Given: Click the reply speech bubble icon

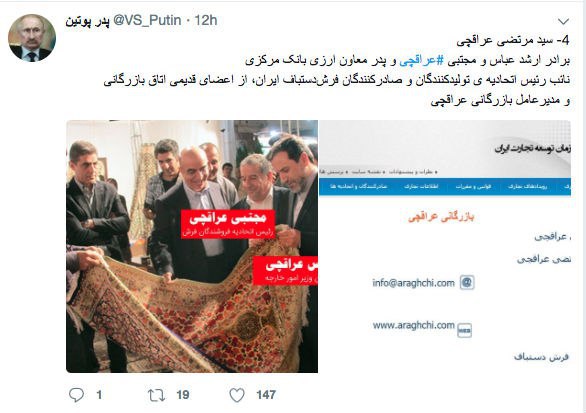Looking at the screenshot, I should [x=76, y=395].
